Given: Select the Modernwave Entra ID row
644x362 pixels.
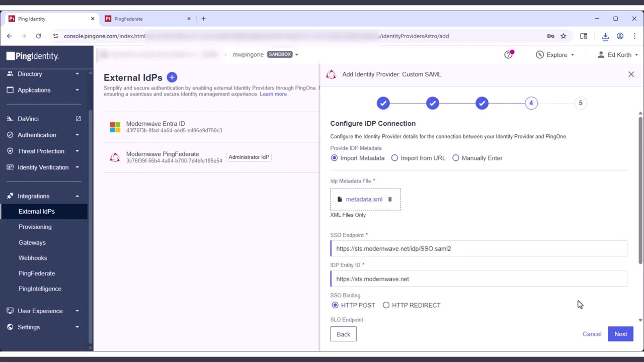Looking at the screenshot, I should [211, 127].
